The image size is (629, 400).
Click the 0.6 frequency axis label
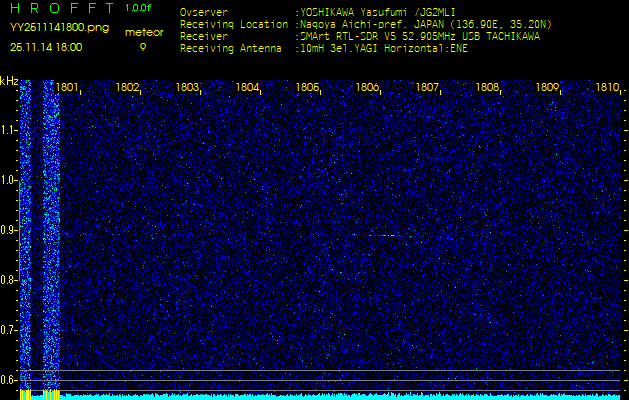[x=9, y=379]
